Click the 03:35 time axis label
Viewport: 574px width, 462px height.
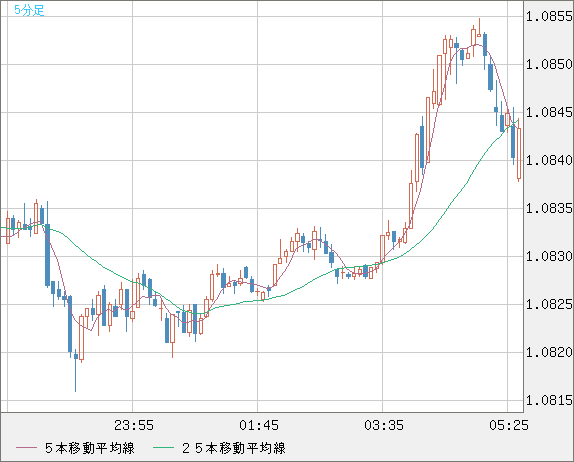(x=384, y=425)
